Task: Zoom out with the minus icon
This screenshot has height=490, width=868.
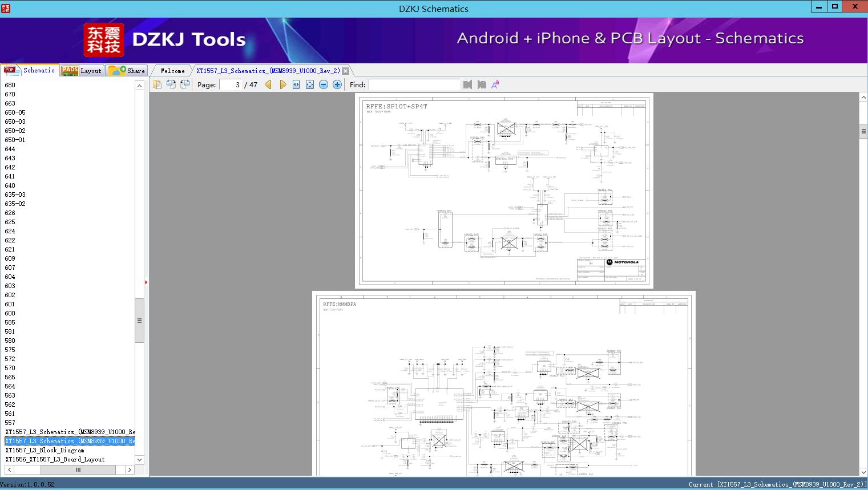Action: click(324, 84)
